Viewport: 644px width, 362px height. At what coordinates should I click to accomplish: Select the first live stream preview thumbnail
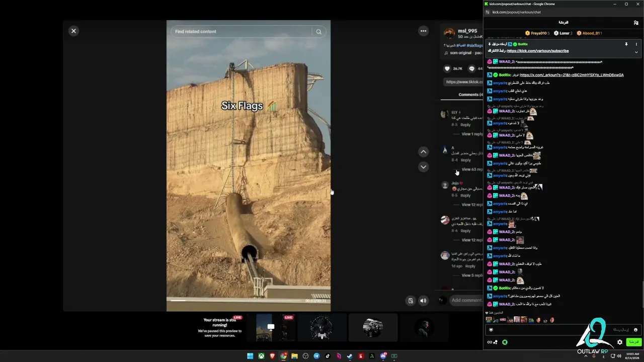[x=220, y=327]
